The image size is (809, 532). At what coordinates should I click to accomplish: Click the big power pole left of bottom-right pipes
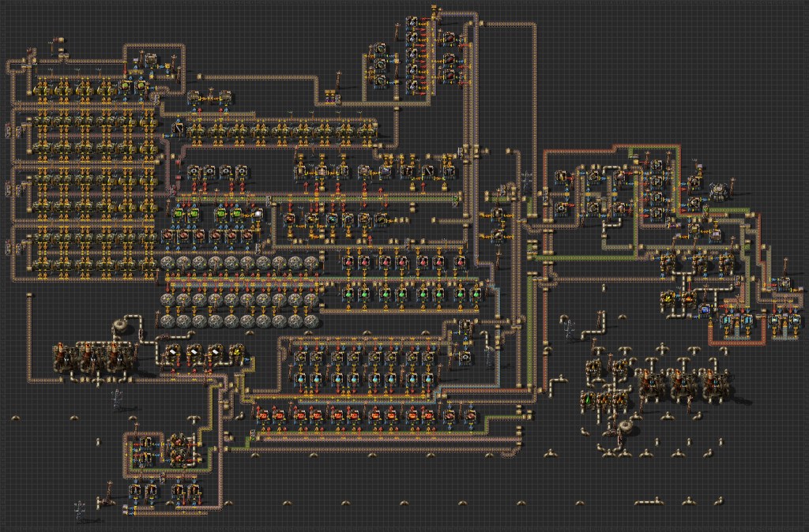pos(568,328)
